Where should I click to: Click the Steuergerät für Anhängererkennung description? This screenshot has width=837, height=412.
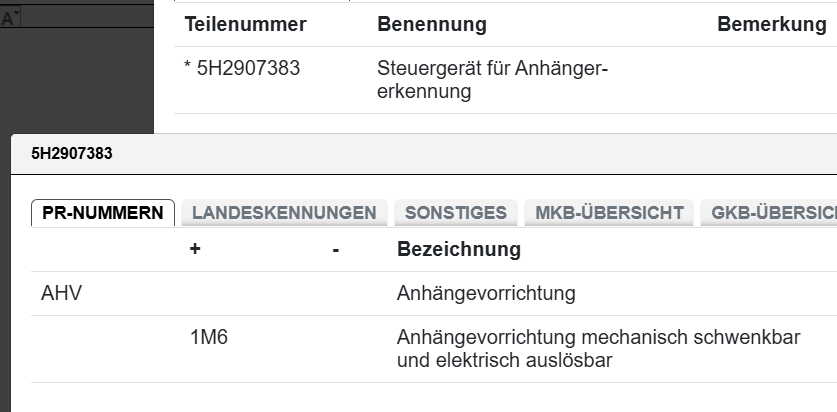(x=493, y=80)
